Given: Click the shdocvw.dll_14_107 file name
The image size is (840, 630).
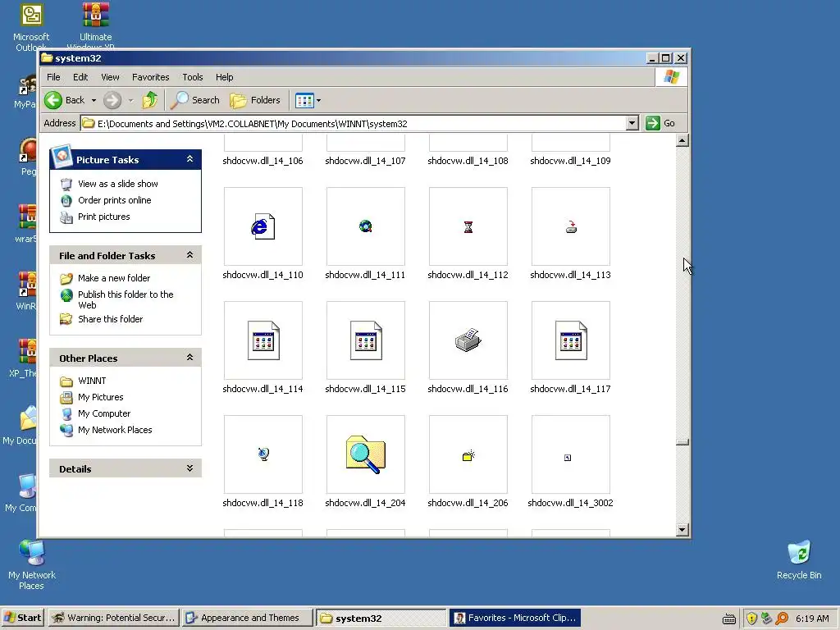Looking at the screenshot, I should point(365,161).
